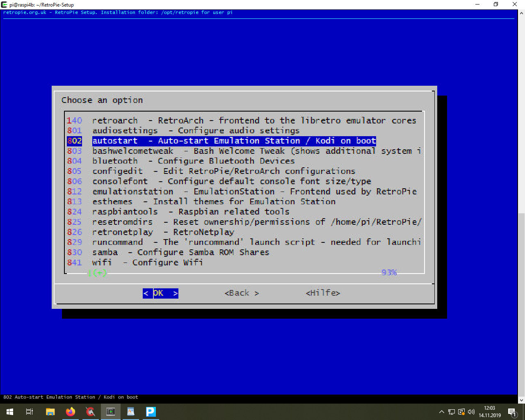525x420 pixels.
Task: Choose runcommand launch script entry
Action: coord(244,242)
